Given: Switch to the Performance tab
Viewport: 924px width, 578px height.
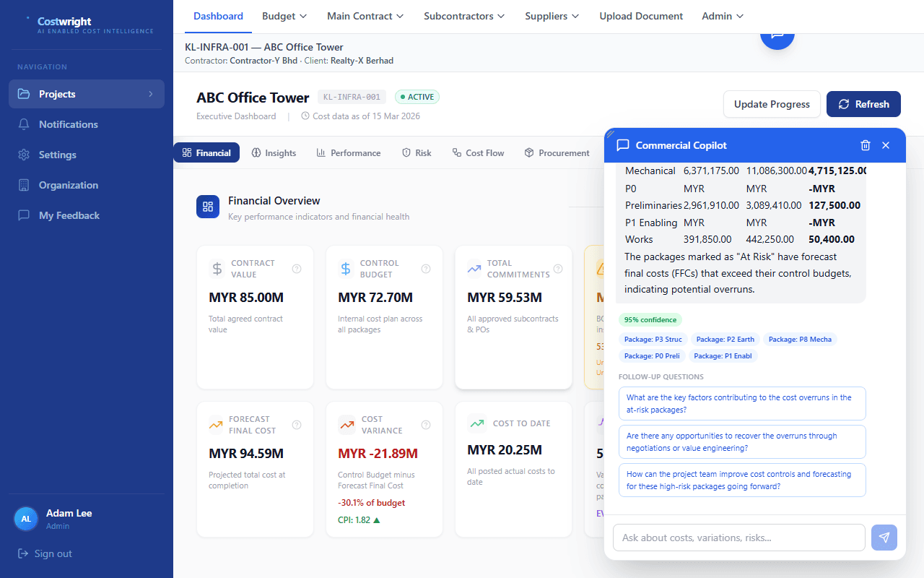Looking at the screenshot, I should [349, 152].
